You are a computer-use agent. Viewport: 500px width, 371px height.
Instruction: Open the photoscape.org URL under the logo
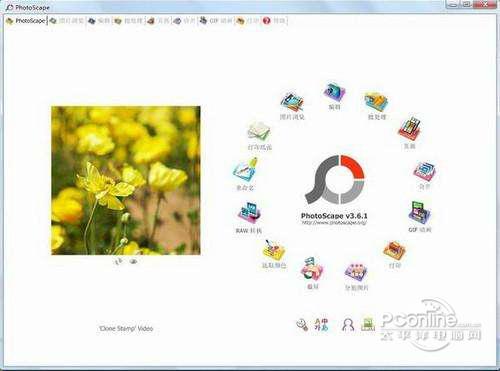point(334,222)
